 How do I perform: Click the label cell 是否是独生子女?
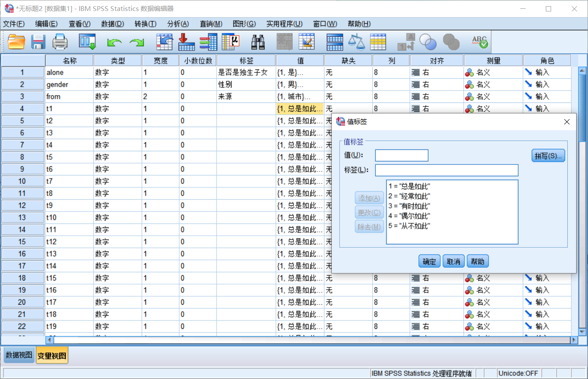tap(246, 73)
